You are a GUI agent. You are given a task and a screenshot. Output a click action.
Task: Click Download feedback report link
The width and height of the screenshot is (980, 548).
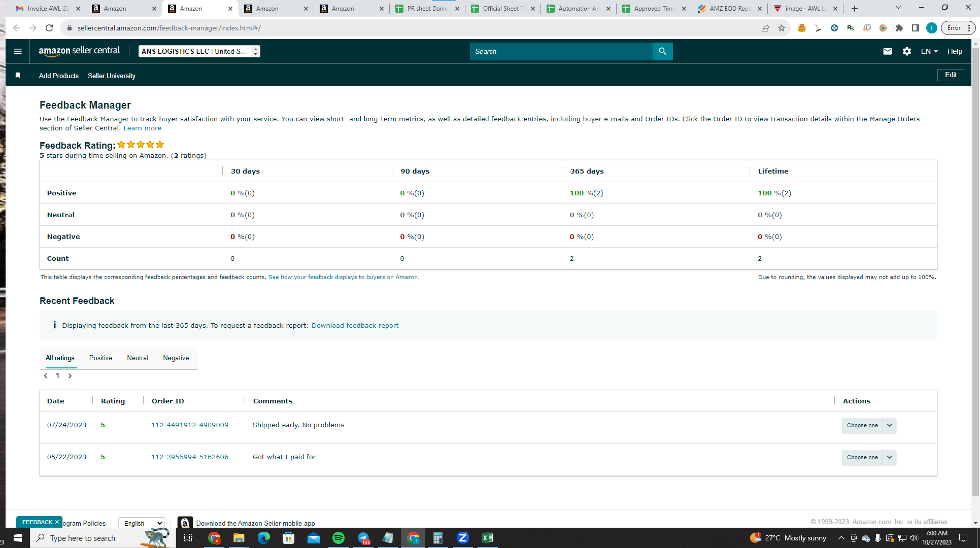pyautogui.click(x=355, y=326)
